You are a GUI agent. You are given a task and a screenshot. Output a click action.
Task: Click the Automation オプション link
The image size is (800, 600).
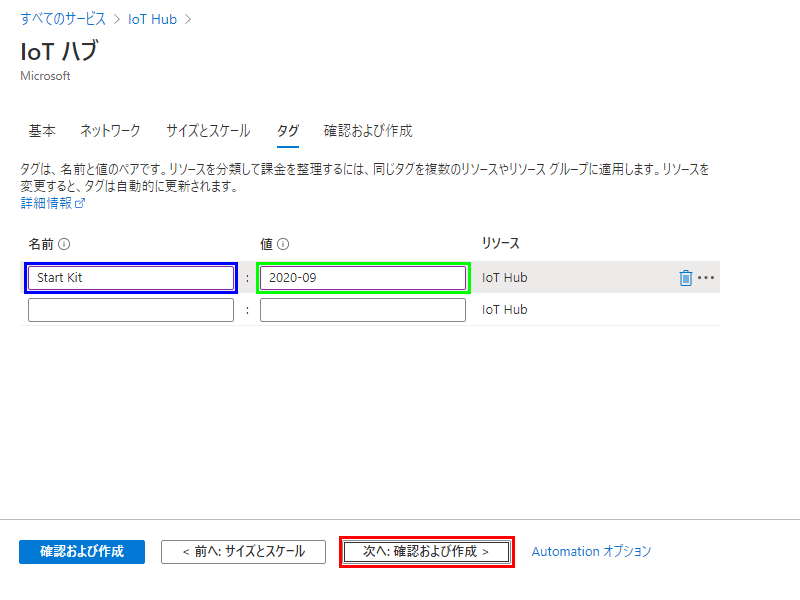tap(591, 551)
